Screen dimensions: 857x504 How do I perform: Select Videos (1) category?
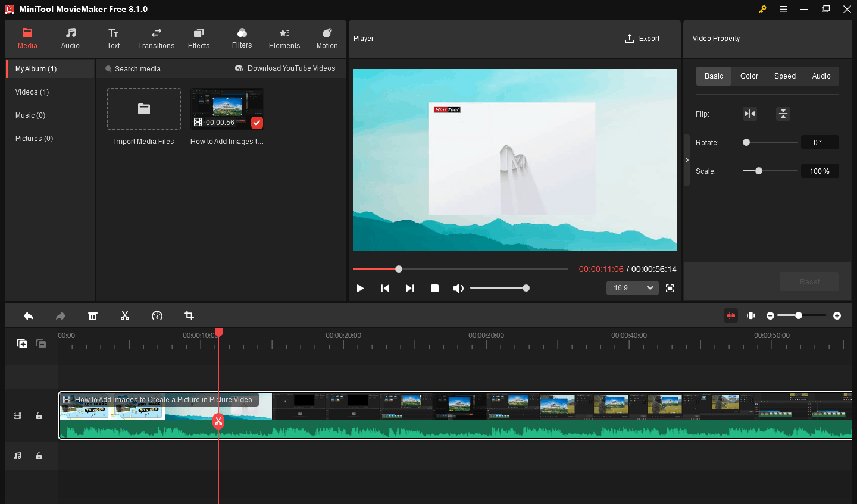[x=51, y=92]
